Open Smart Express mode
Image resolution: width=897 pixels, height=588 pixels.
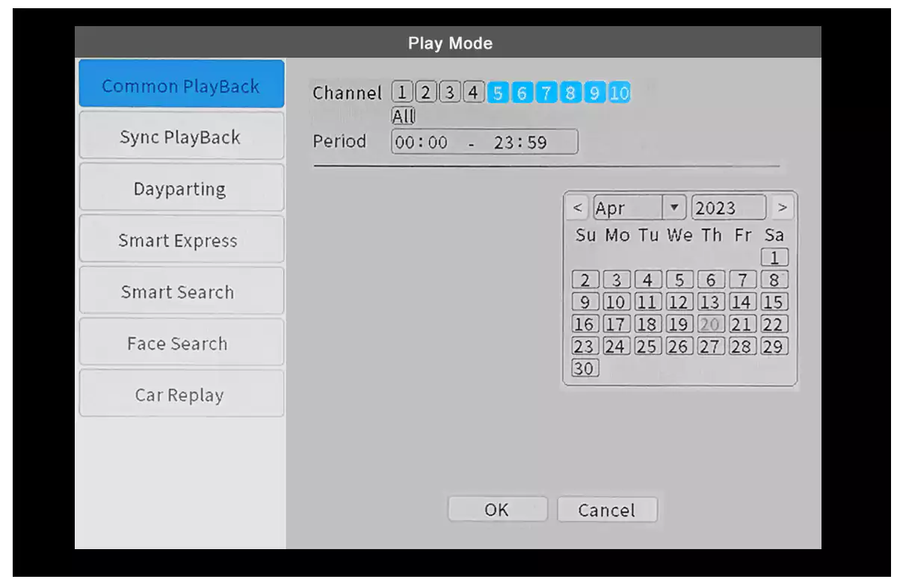pos(182,239)
